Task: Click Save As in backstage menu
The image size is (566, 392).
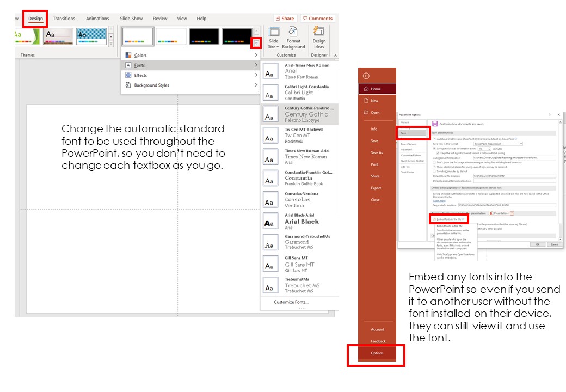Action: (x=377, y=152)
